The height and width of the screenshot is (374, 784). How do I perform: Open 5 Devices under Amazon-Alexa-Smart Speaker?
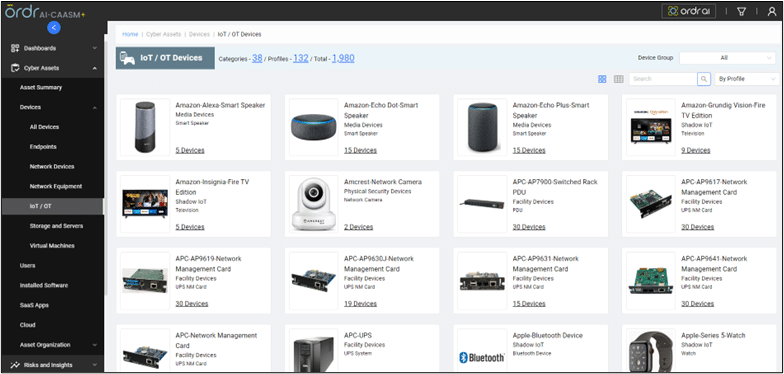point(190,150)
